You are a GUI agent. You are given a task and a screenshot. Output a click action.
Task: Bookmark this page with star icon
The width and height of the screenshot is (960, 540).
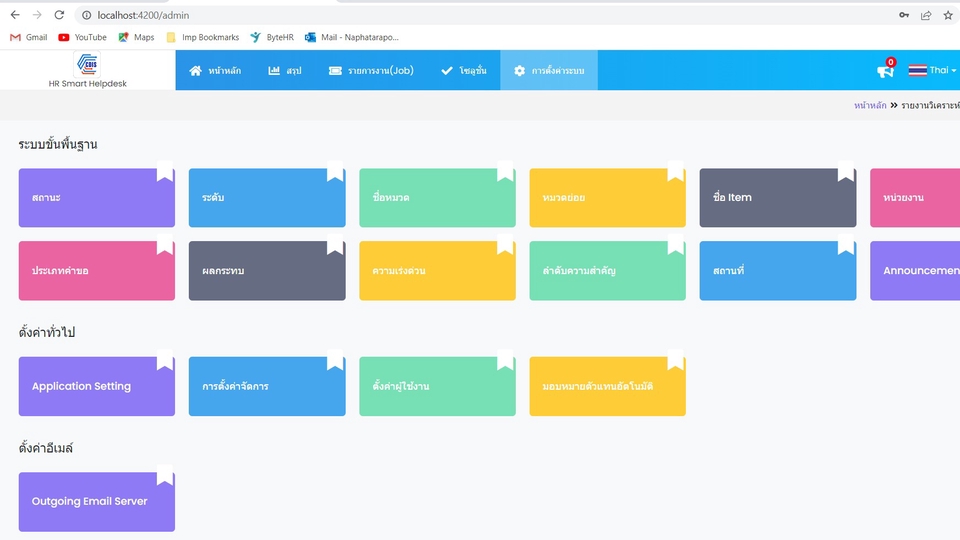point(948,15)
